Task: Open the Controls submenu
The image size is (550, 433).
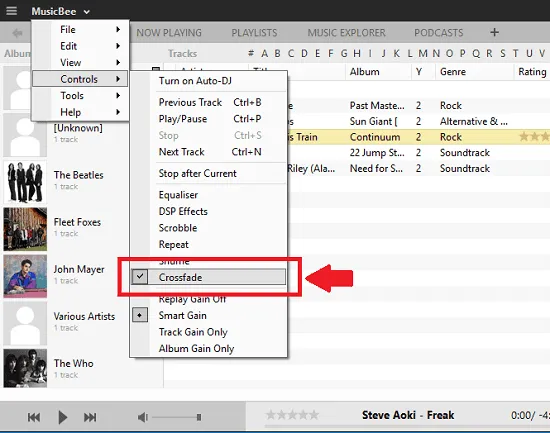Action: (80, 79)
